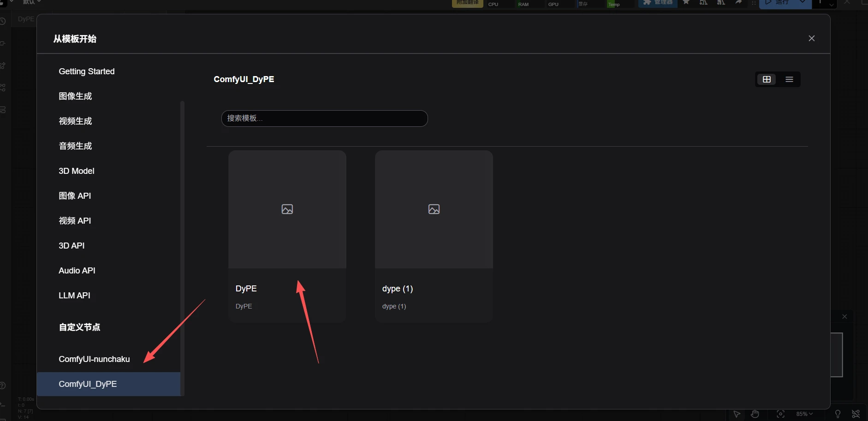The image size is (868, 421).
Task: Click the template search field
Action: click(x=324, y=119)
